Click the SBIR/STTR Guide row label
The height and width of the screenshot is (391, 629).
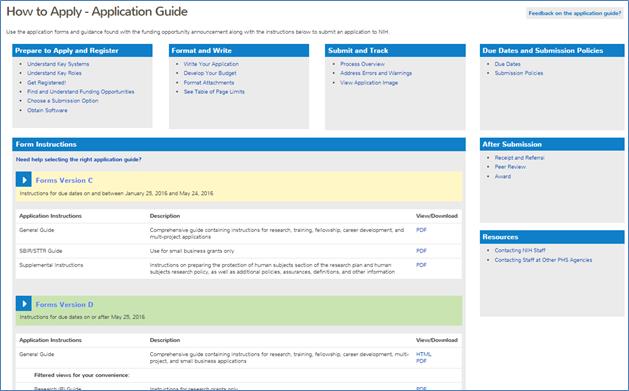tap(41, 251)
